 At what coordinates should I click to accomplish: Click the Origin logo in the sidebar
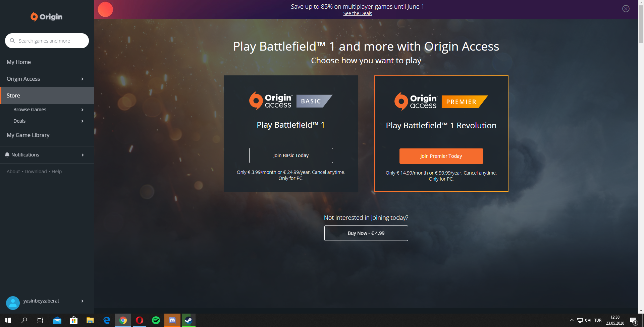[47, 17]
